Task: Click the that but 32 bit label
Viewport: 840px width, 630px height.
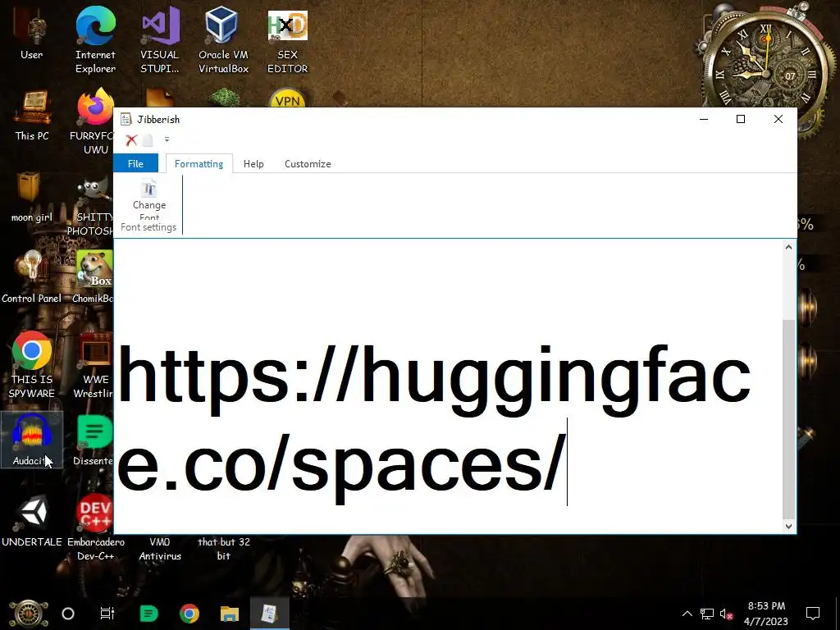Action: pyautogui.click(x=223, y=549)
